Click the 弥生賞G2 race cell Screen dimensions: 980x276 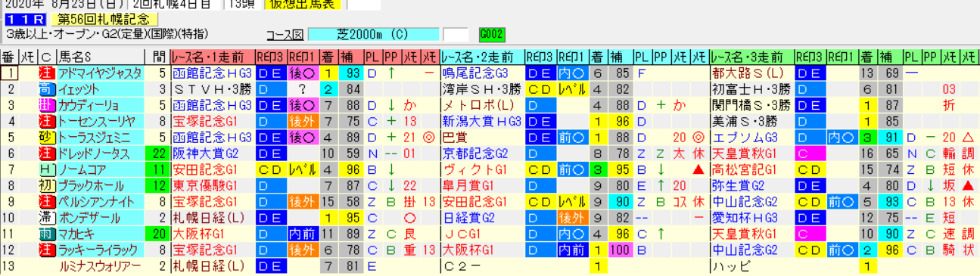pos(751,186)
